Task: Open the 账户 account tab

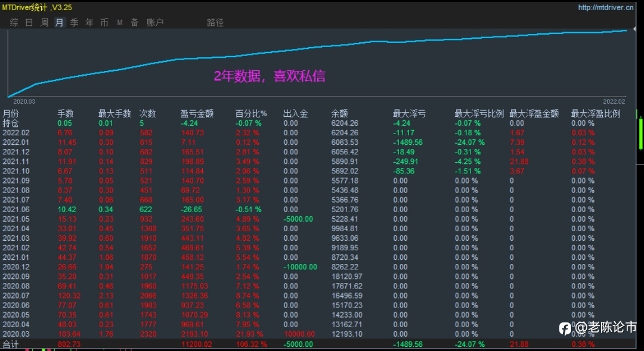Action: tap(155, 23)
